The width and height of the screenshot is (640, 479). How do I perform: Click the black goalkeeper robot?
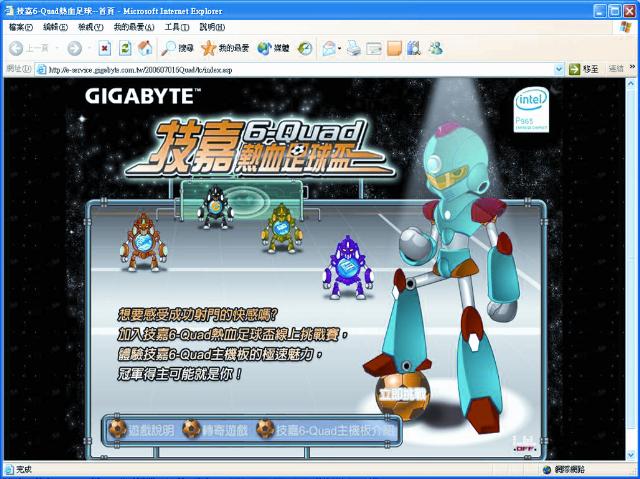click(215, 207)
